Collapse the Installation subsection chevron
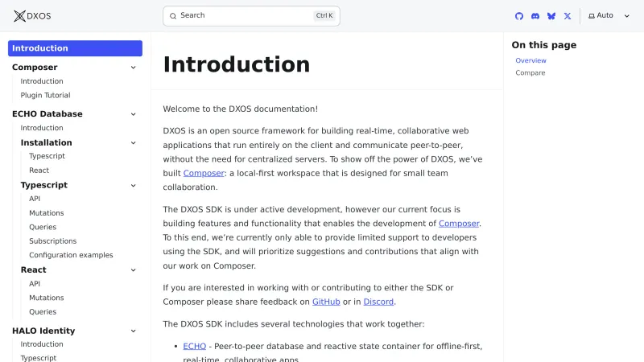Viewport: 644px width, 362px height. [x=134, y=143]
